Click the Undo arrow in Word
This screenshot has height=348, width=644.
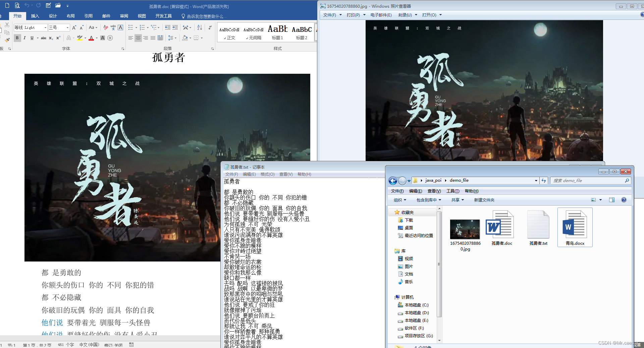click(x=26, y=5)
